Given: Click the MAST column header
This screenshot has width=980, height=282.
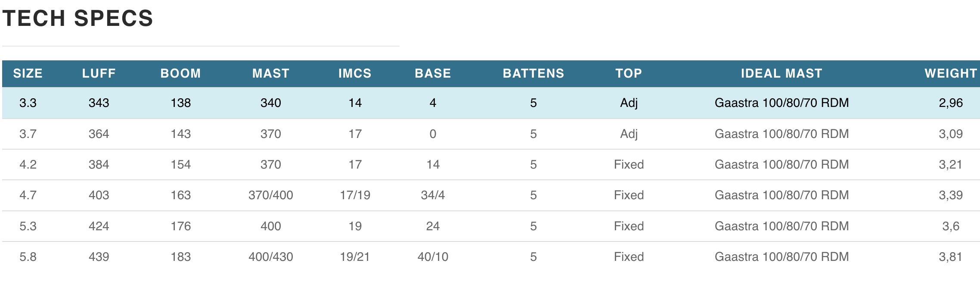Looking at the screenshot, I should (x=270, y=74).
